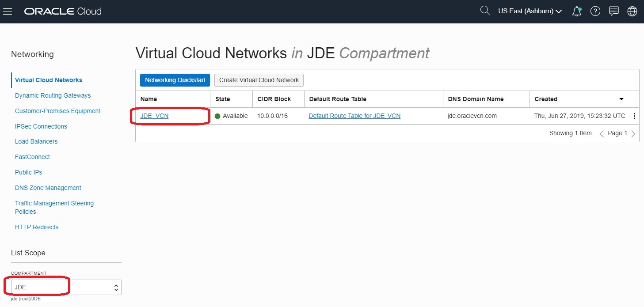
Task: Open Customer-Premises Equipment
Action: tap(57, 111)
